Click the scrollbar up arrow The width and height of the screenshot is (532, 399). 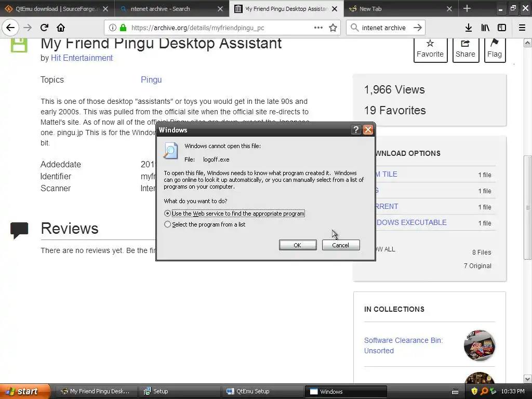[528, 43]
